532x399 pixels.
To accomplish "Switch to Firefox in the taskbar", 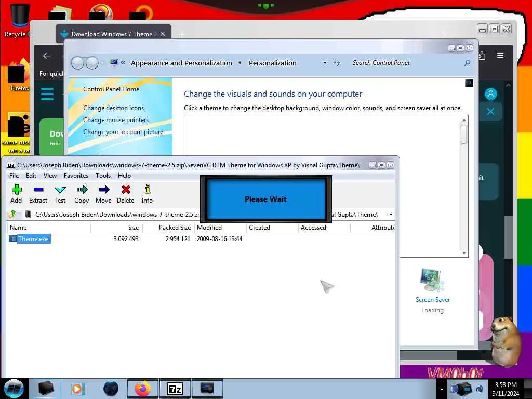I will click(x=143, y=389).
